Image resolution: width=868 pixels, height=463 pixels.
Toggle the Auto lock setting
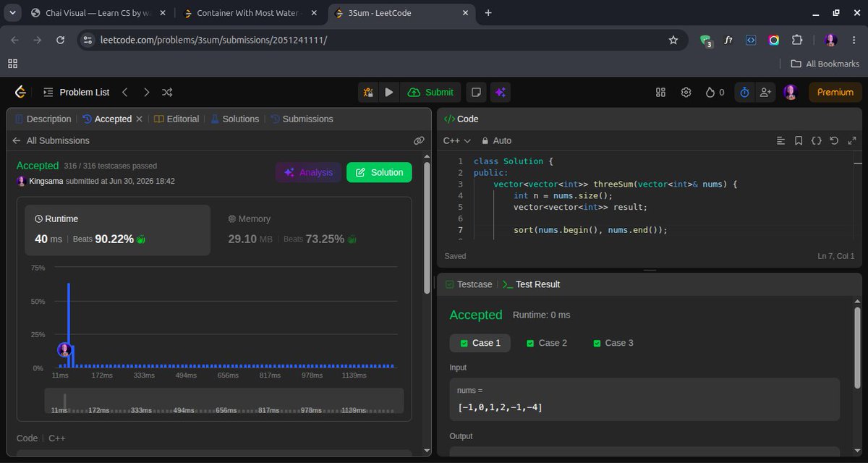pos(496,140)
